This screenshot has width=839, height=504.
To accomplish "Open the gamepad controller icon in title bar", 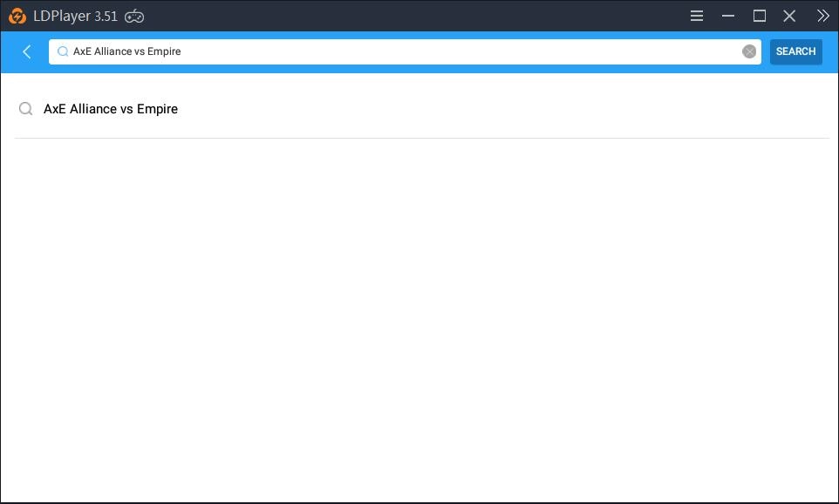I will [134, 16].
